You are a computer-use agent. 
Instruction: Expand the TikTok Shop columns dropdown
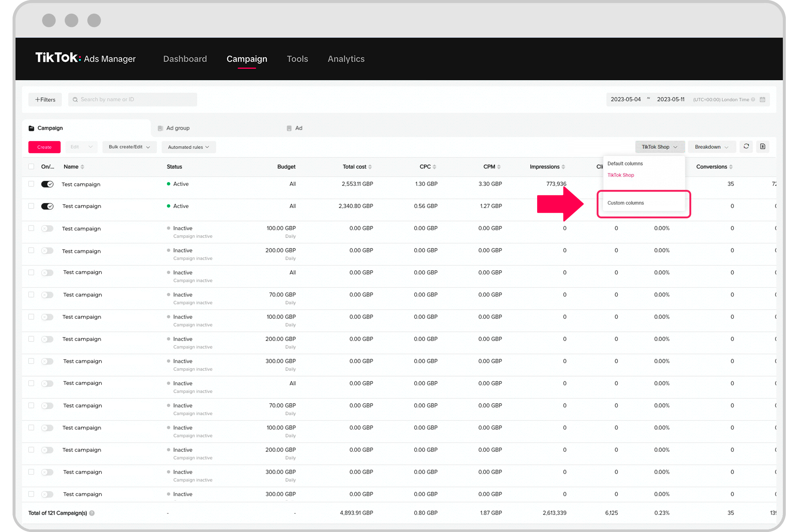[x=659, y=147]
